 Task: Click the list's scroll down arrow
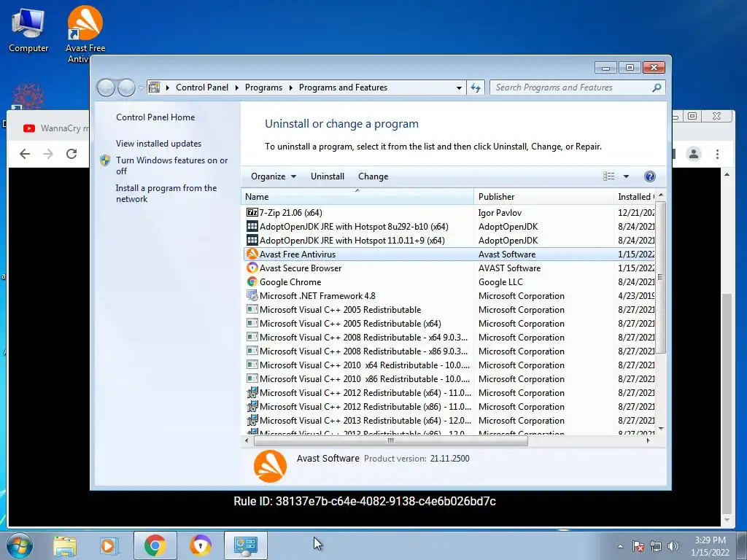[x=661, y=428]
